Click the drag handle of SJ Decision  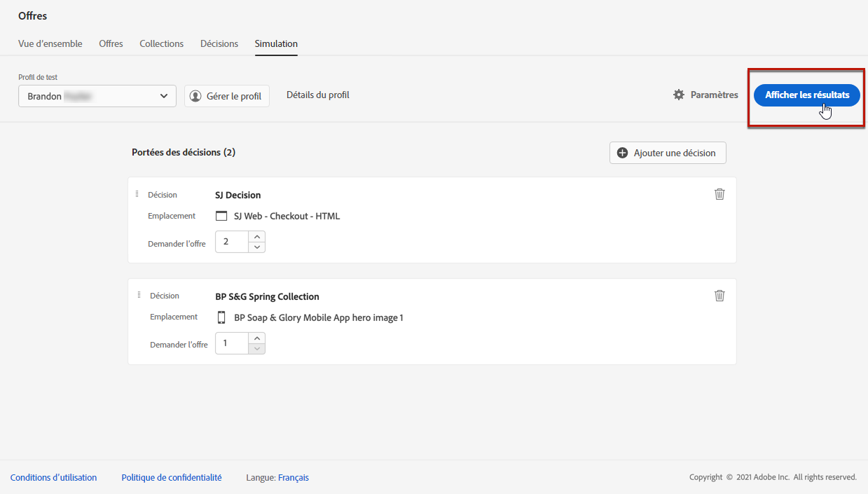(x=137, y=194)
